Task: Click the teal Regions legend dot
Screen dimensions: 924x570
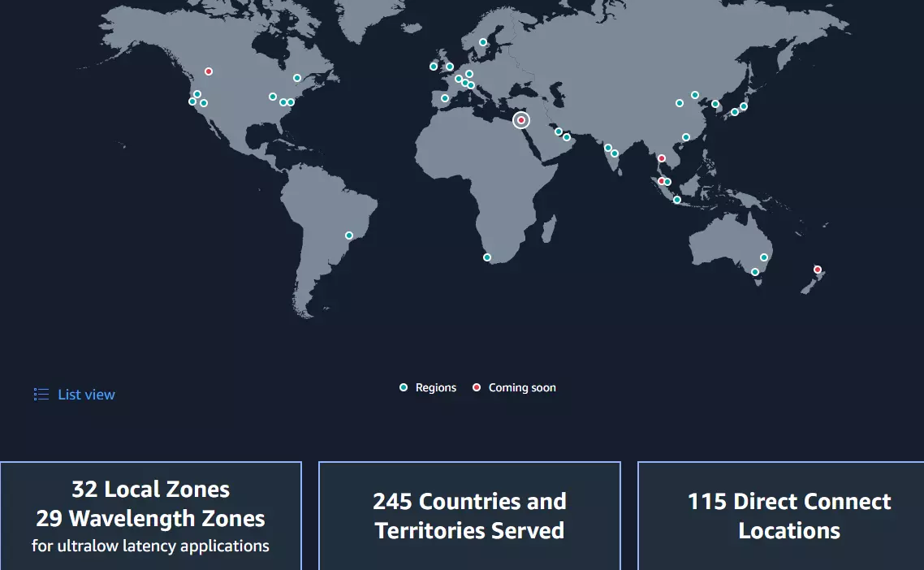Action: tap(404, 387)
